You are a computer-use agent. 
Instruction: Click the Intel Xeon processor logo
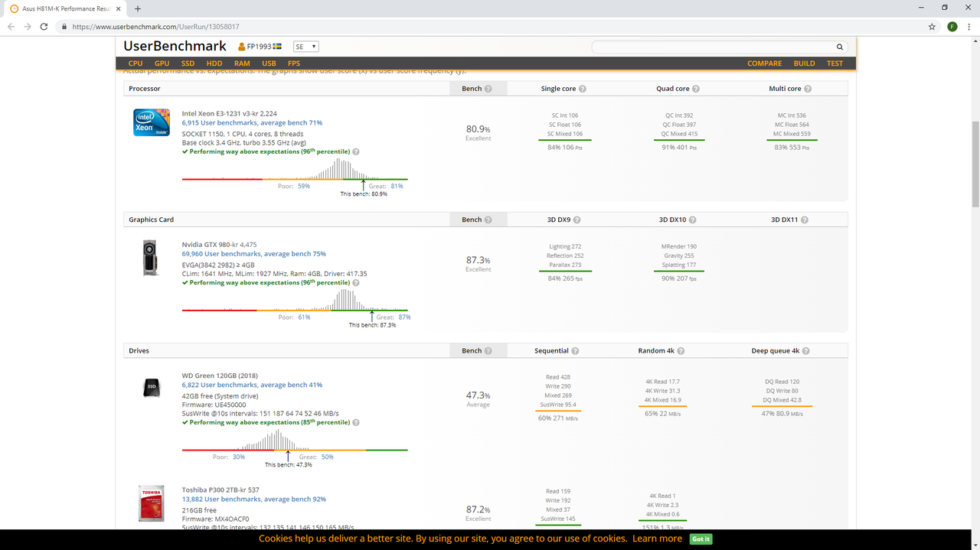point(152,122)
